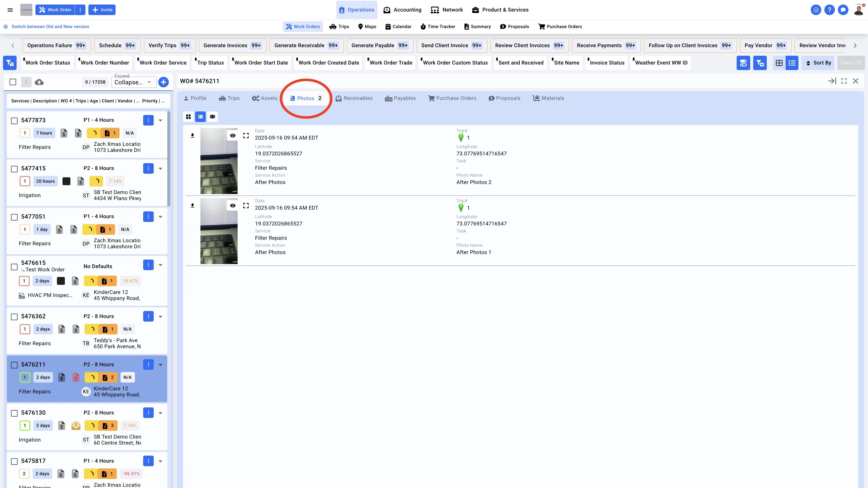Open the Accounting menu
This screenshot has height=488, width=868.
coord(402,10)
